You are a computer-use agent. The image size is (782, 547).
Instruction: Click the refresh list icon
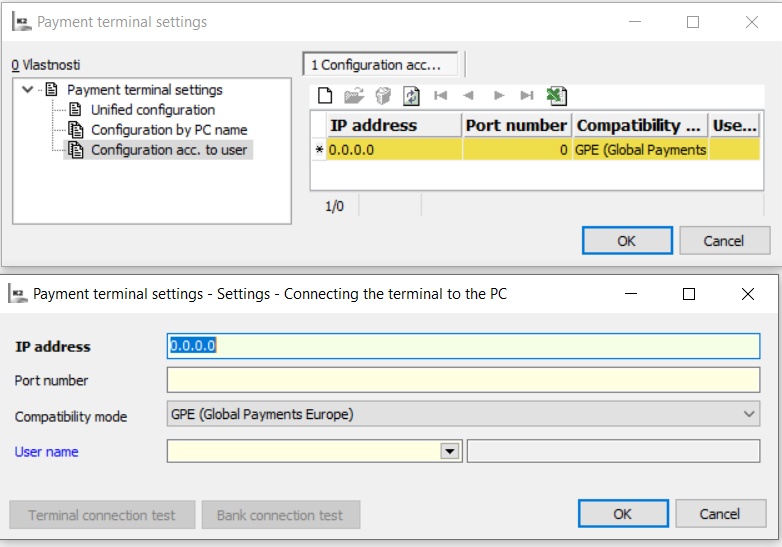tap(411, 96)
